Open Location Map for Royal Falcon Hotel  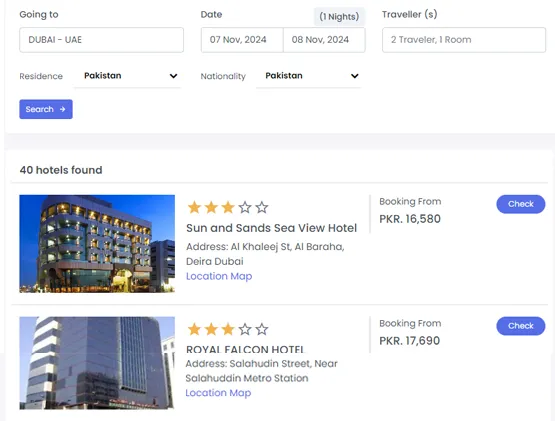coord(218,393)
